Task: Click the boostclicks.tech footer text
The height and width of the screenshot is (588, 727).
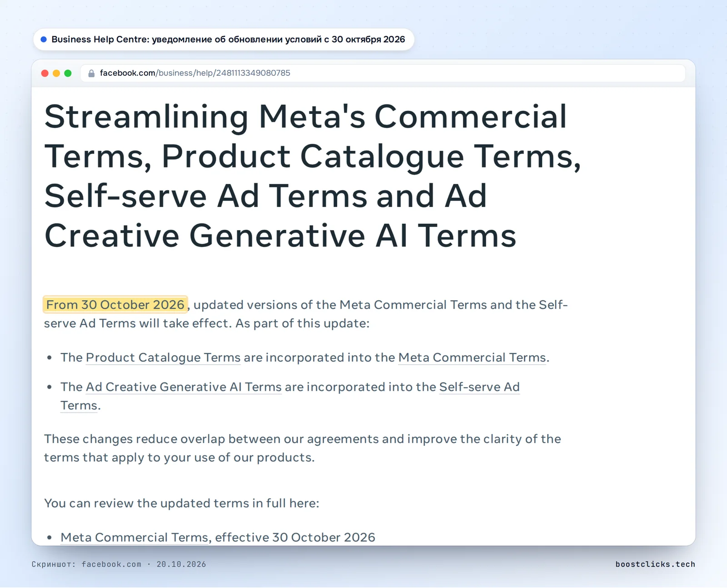Action: [655, 564]
